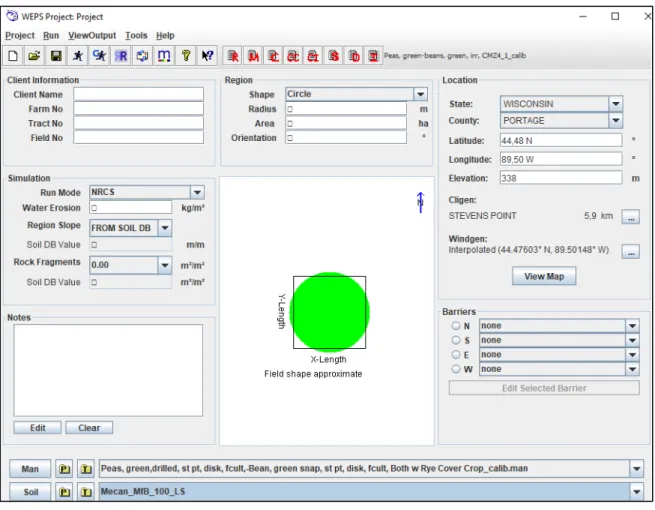
Task: Click the report icon with red S
Action: tap(333, 56)
